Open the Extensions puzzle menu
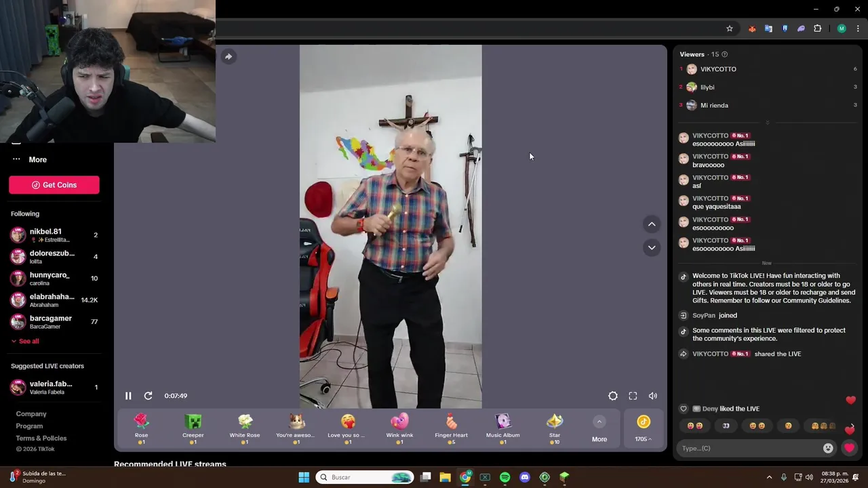 (817, 28)
